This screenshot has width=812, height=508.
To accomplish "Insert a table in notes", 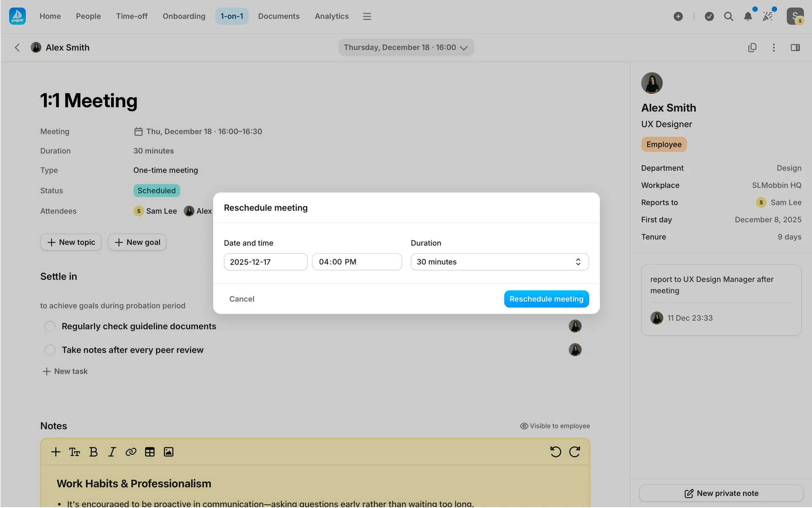I will click(x=150, y=452).
